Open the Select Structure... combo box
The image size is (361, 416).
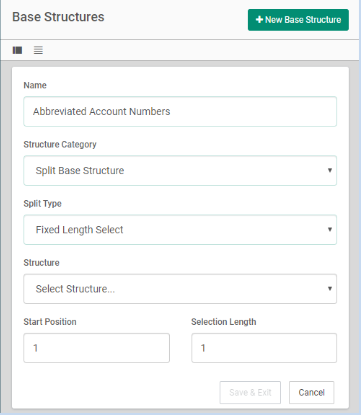180,289
